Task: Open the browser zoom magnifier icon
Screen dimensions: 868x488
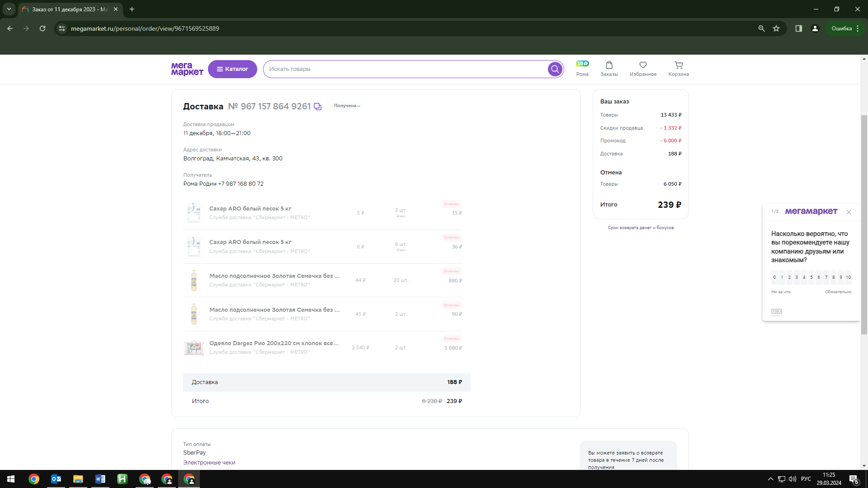Action: (762, 28)
